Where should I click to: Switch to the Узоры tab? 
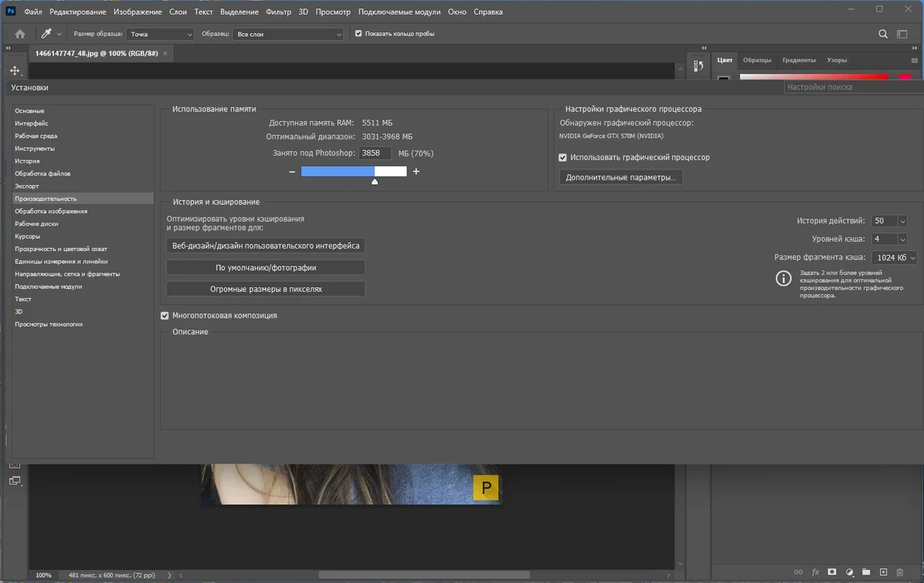coord(837,60)
